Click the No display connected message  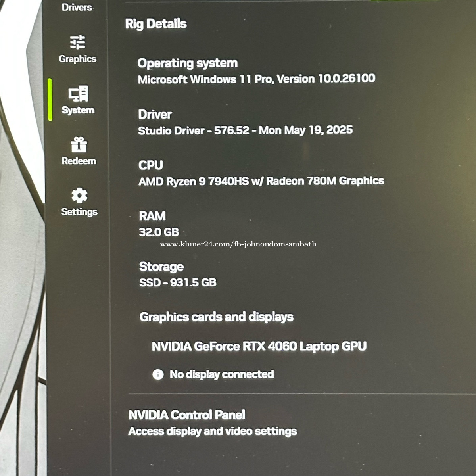point(222,374)
